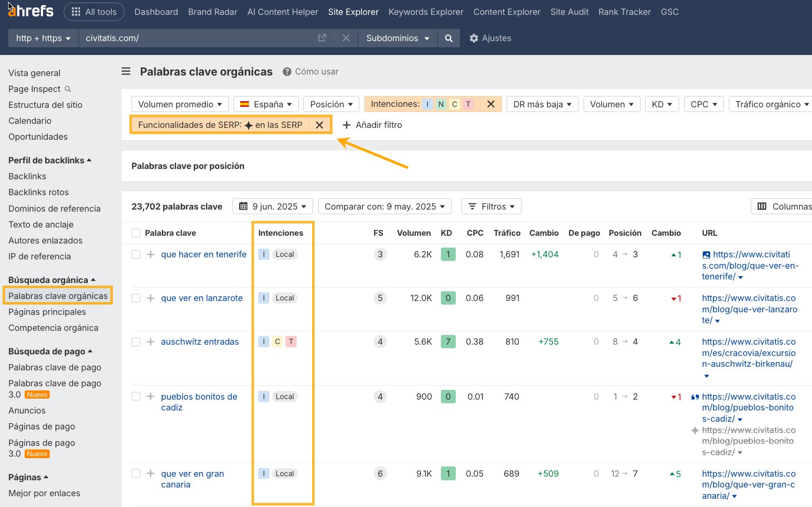Go to the Dashboard tab
This screenshot has height=507, width=812.
click(156, 12)
